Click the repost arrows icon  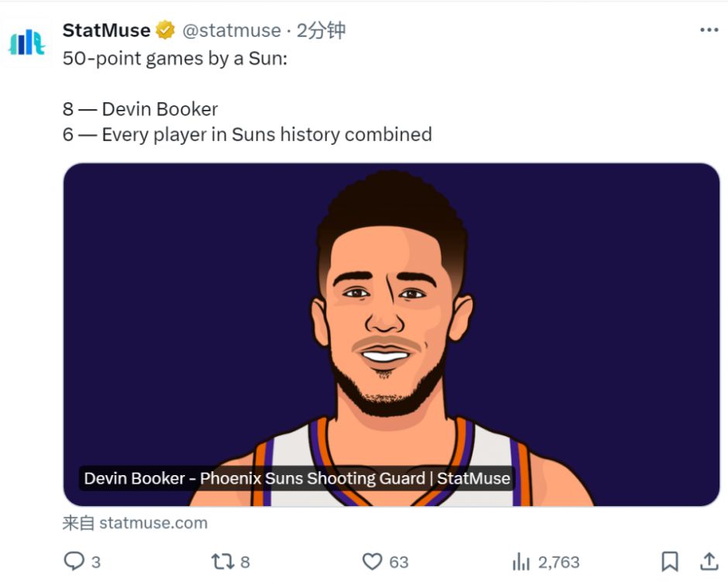coord(222,561)
